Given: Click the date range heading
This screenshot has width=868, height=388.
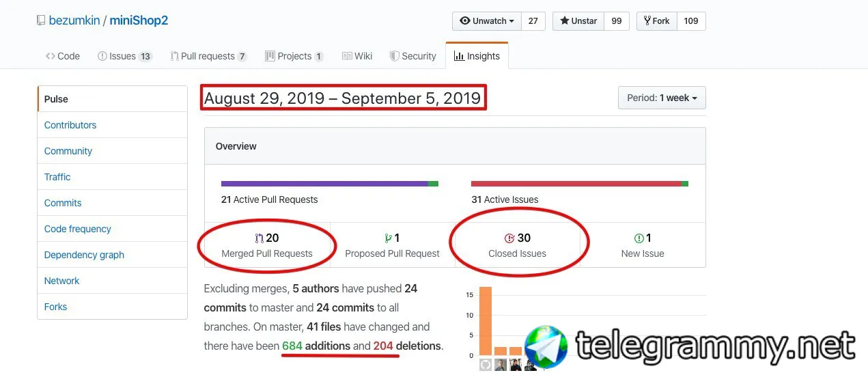Looking at the screenshot, I should pos(343,98).
